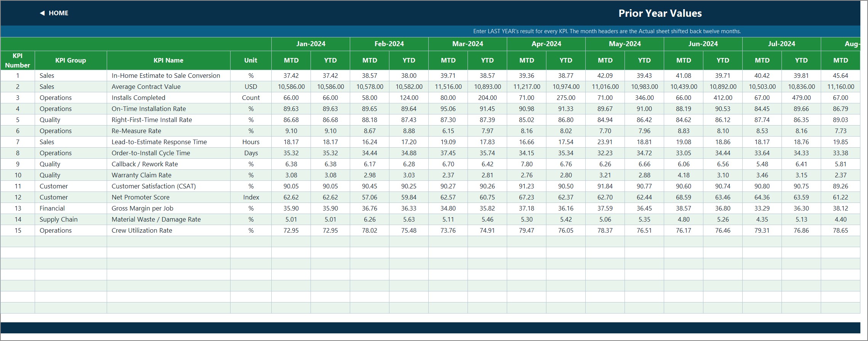Viewport: 868px width, 341px height.
Task: Click the KPI Name column header
Action: pyautogui.click(x=168, y=60)
